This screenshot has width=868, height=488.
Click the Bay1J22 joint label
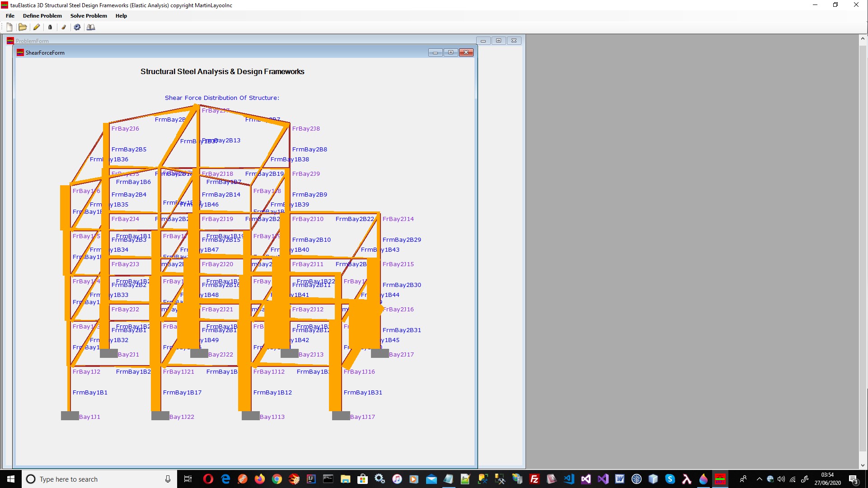[182, 417]
